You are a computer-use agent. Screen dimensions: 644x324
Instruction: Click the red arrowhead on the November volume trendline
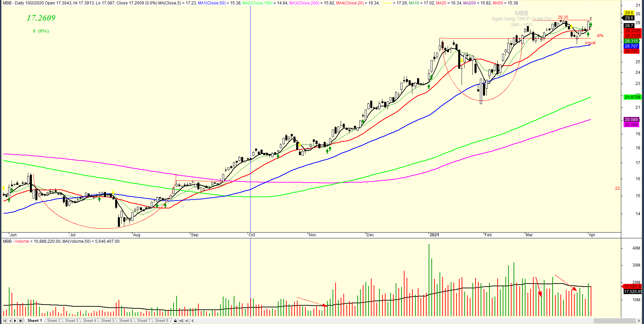[324, 306]
